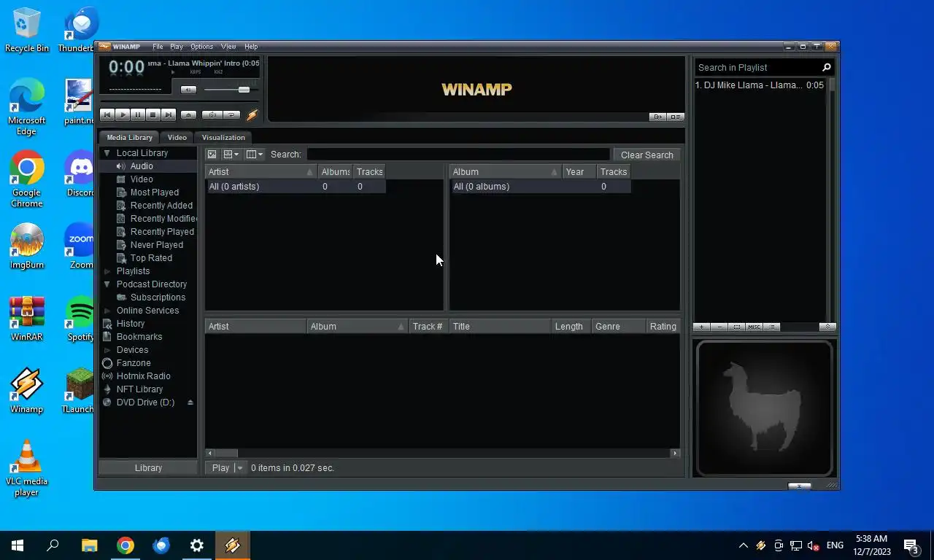Open the File menu
This screenshot has width=934, height=560.
(158, 47)
